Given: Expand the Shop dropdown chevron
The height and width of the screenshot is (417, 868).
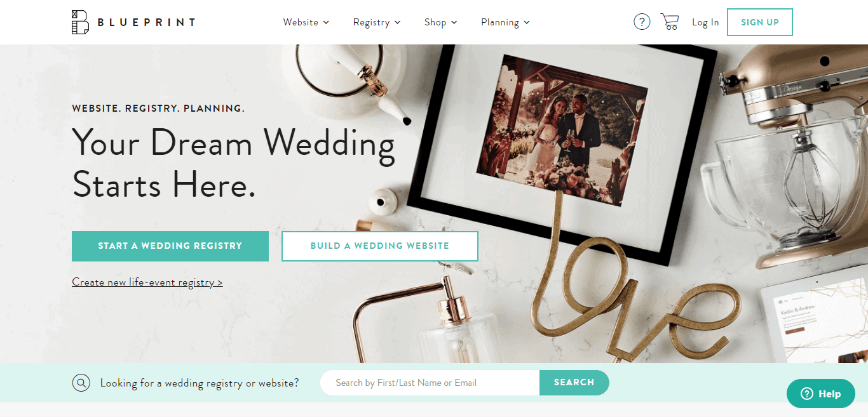Looking at the screenshot, I should (x=454, y=22).
